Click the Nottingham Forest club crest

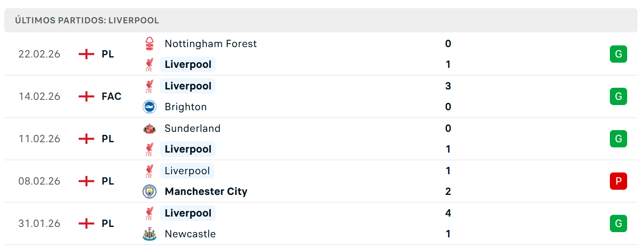point(149,44)
